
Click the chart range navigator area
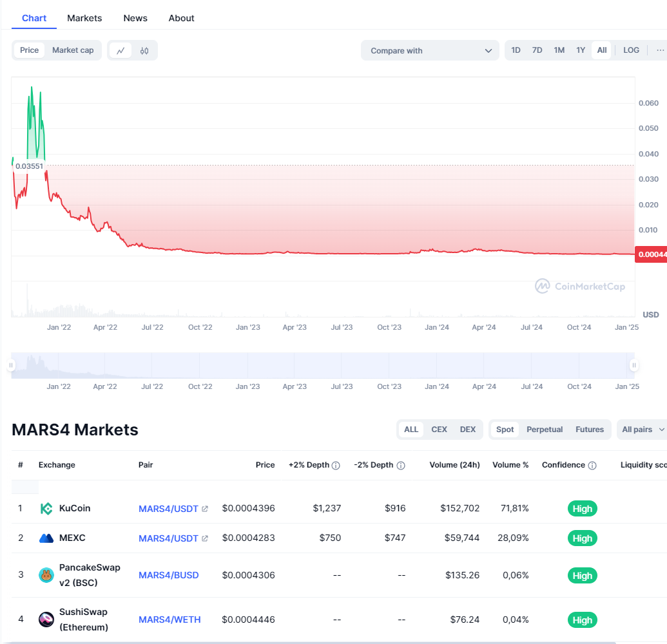pos(323,365)
